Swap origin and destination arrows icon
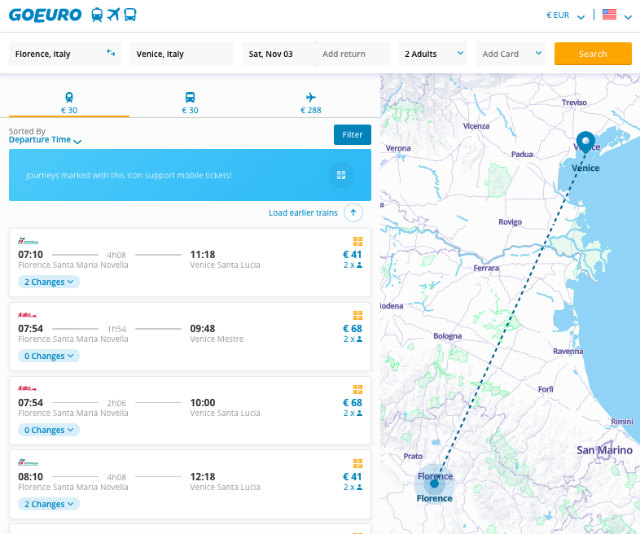Image resolution: width=640 pixels, height=534 pixels. pyautogui.click(x=111, y=53)
